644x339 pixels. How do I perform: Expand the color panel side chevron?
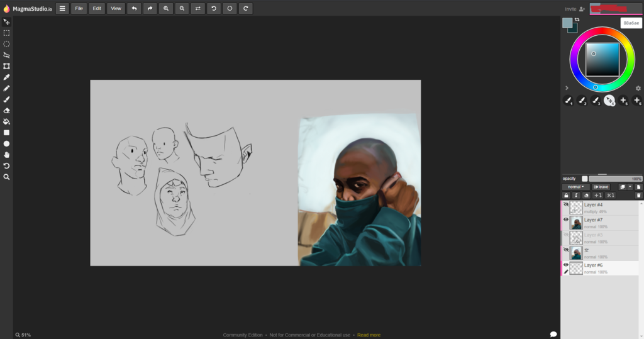coord(567,88)
